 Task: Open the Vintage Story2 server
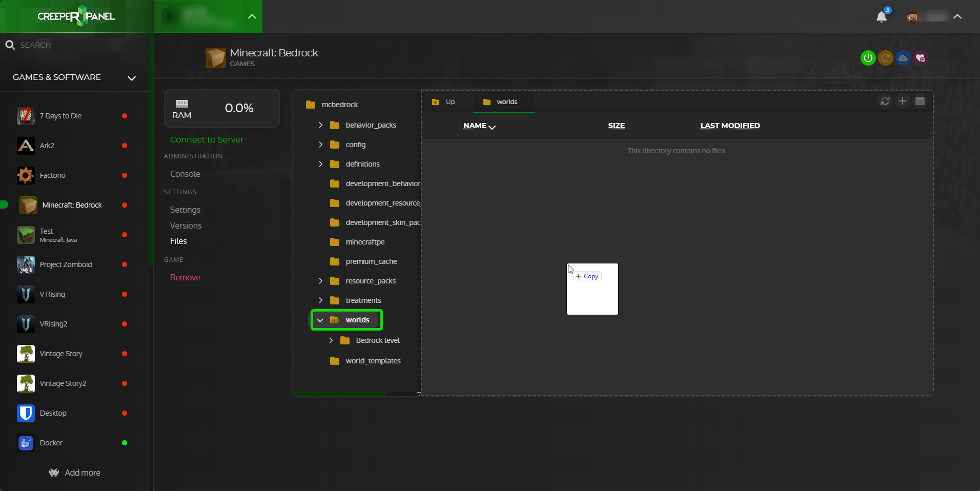click(x=72, y=383)
